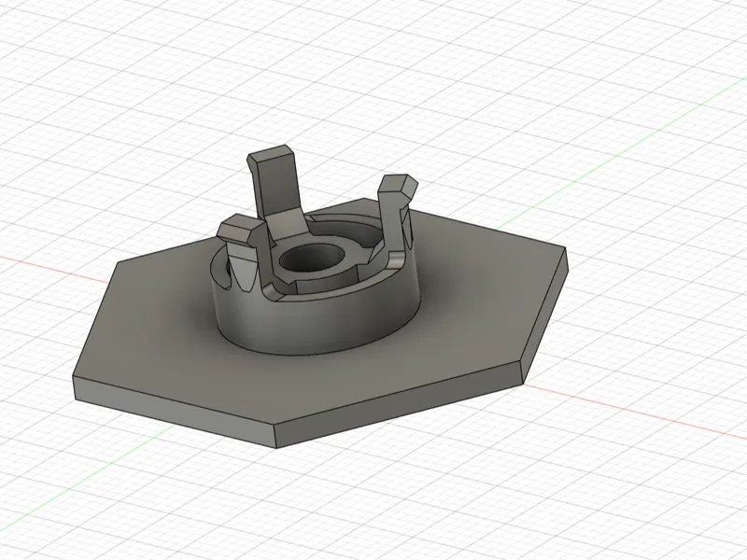Screen dimensions: 747x560
Task: Select the hexagon plate's front-left side face
Action: [174, 412]
